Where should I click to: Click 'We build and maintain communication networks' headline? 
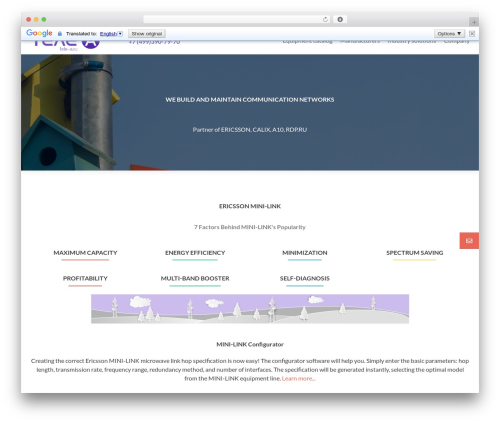tap(250, 100)
